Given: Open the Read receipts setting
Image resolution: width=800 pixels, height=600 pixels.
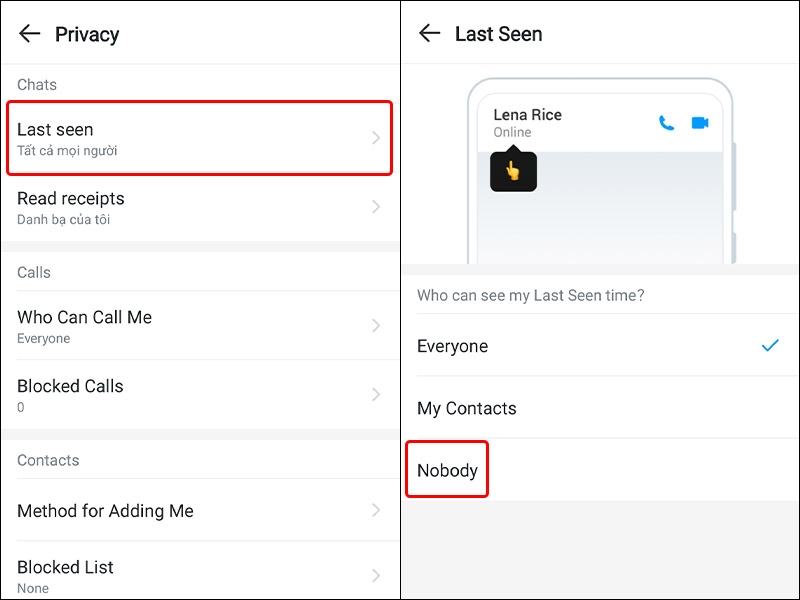Looking at the screenshot, I should point(200,208).
